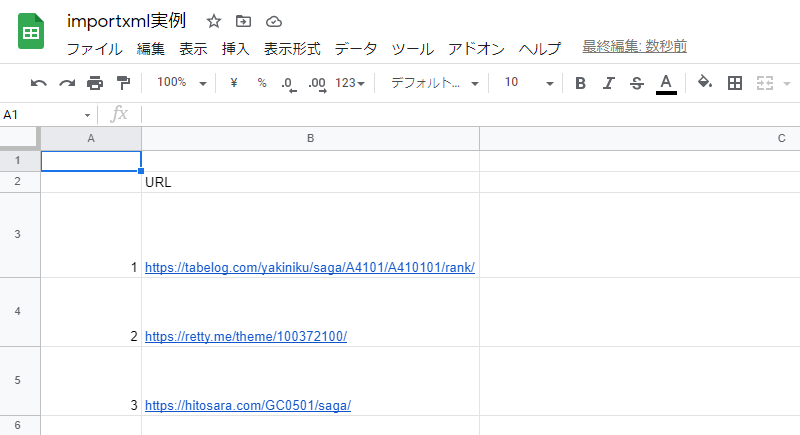Select cell A4 containing 2
Image resolution: width=800 pixels, height=435 pixels.
click(x=91, y=312)
